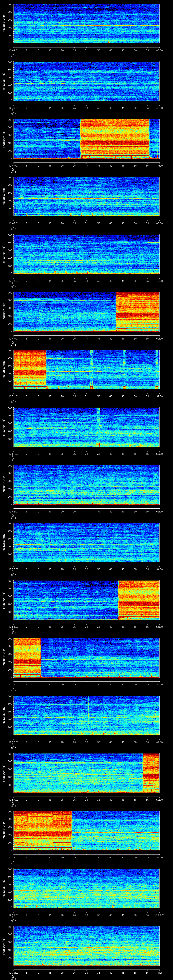Click the red broadband burst in the 12:46:00 spectrogram

115,139
